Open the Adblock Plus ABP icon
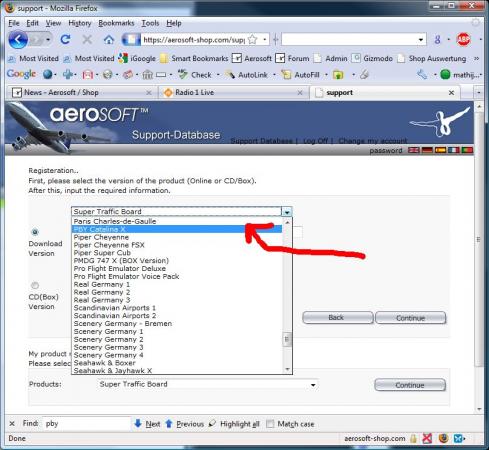489x450 pixels. coord(463,40)
